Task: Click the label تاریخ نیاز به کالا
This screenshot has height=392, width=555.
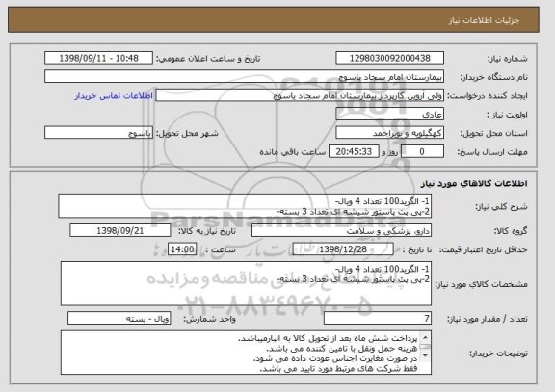Action: click(x=207, y=231)
